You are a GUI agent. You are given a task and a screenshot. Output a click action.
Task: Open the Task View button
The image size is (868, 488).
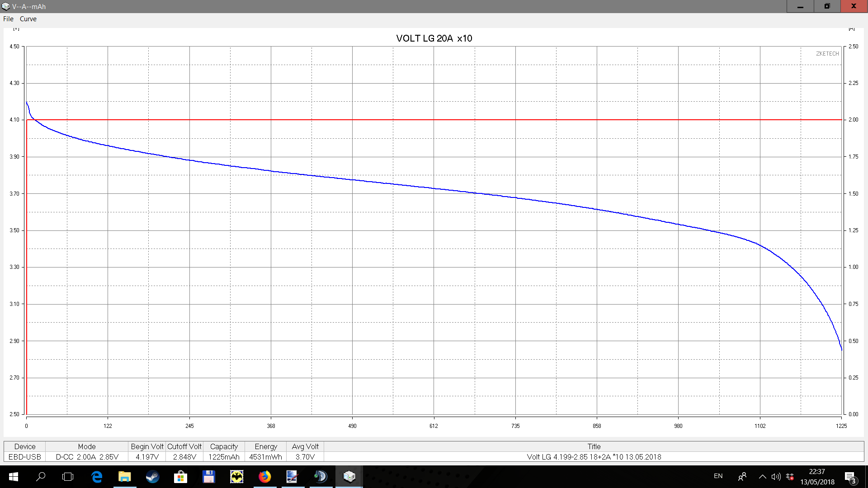click(x=68, y=477)
